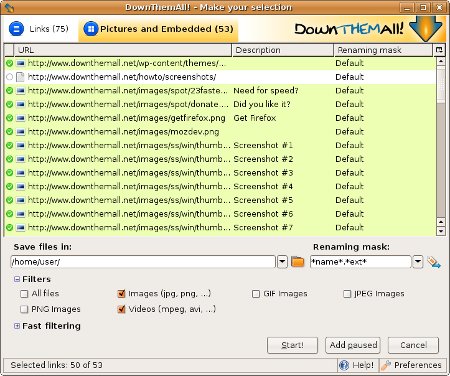Viewport: 450px width, 376px height.
Task: Click image icon of Screenshot #2 row
Action: pos(21,159)
